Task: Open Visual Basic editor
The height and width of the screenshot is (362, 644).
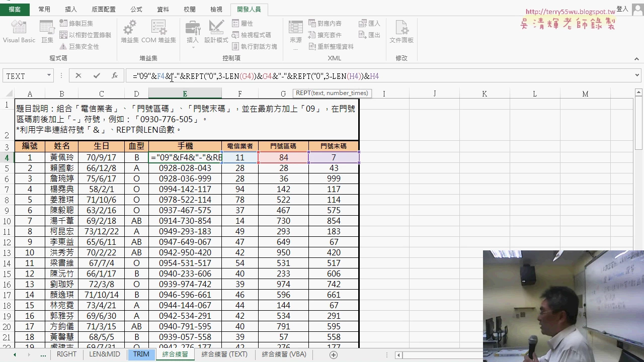Action: (19, 32)
